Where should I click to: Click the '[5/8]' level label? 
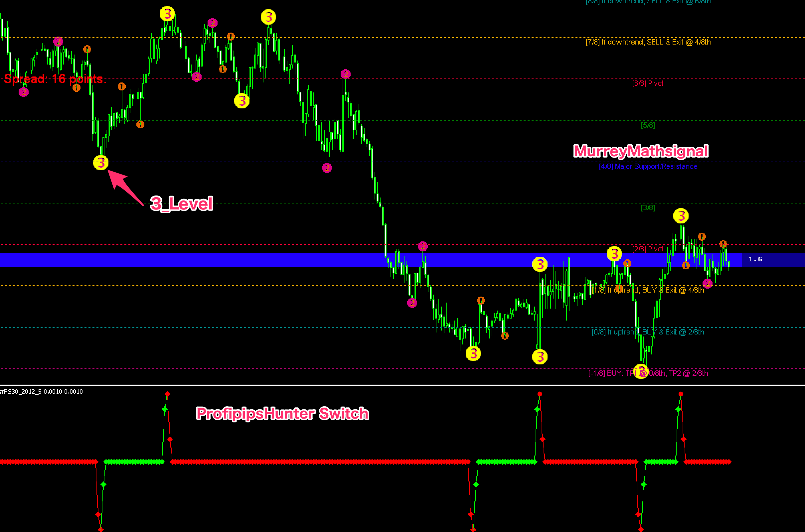tap(648, 125)
